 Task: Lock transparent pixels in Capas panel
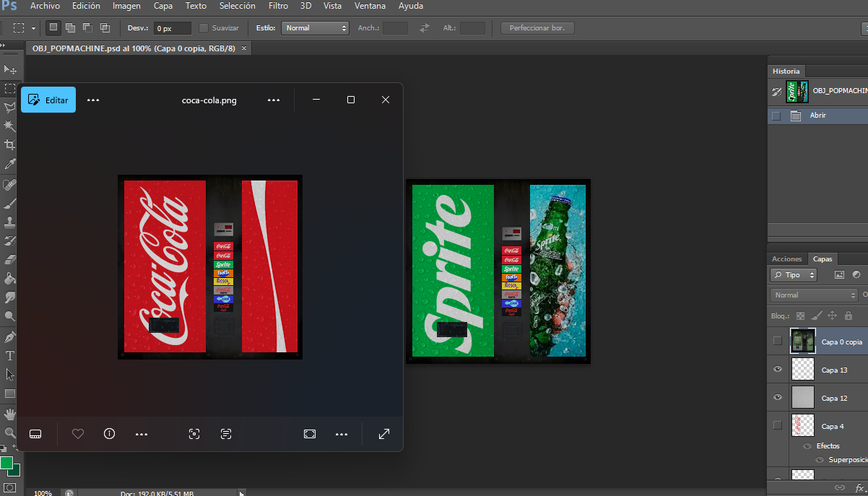(800, 316)
